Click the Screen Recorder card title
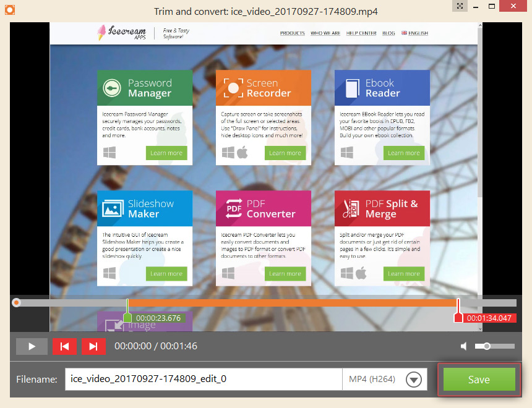Viewport: 532px width, 408px height. (268, 88)
